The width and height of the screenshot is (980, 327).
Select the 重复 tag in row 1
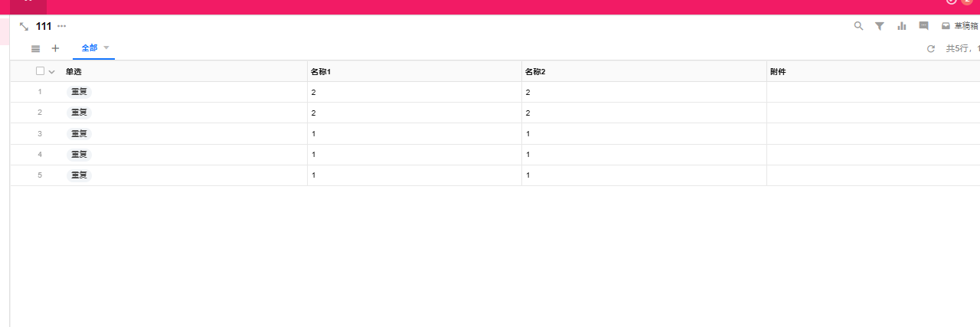pos(79,92)
